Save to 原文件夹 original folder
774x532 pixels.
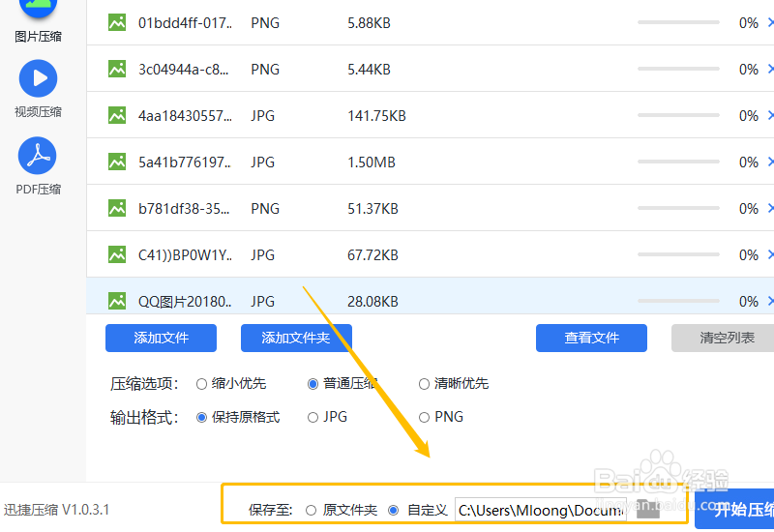click(x=311, y=511)
